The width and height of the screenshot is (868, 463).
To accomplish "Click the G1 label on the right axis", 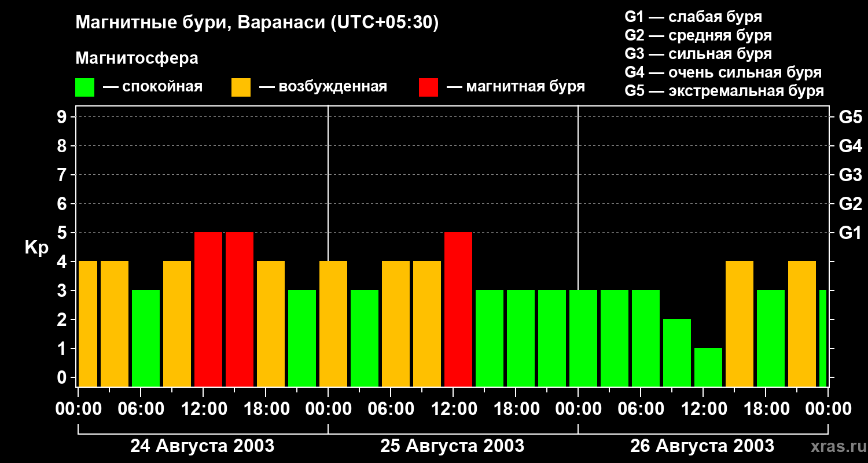I will click(x=850, y=233).
